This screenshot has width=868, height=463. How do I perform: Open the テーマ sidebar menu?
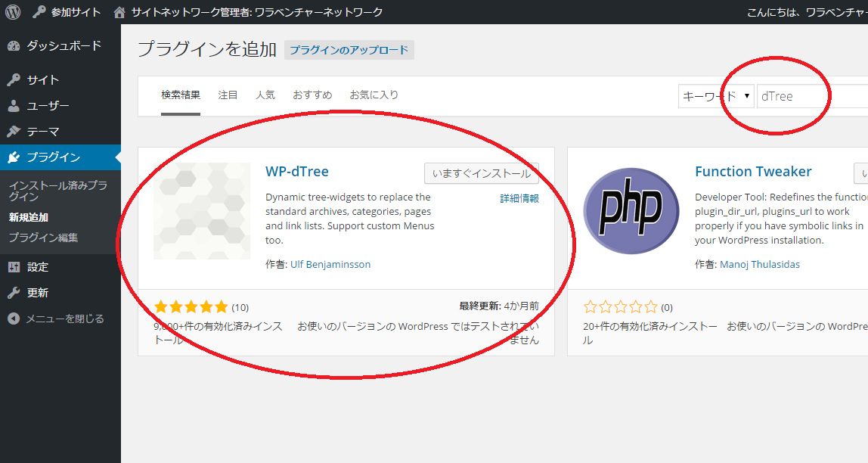tap(43, 131)
